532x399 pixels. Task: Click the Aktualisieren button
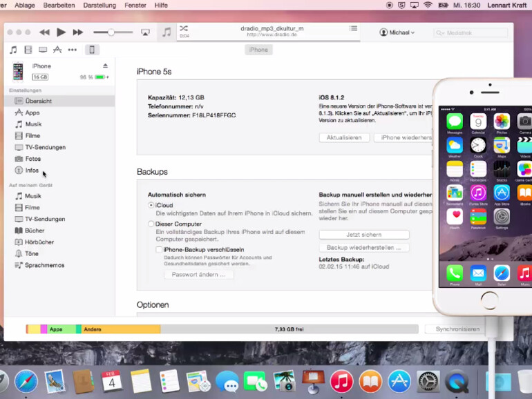coord(344,137)
